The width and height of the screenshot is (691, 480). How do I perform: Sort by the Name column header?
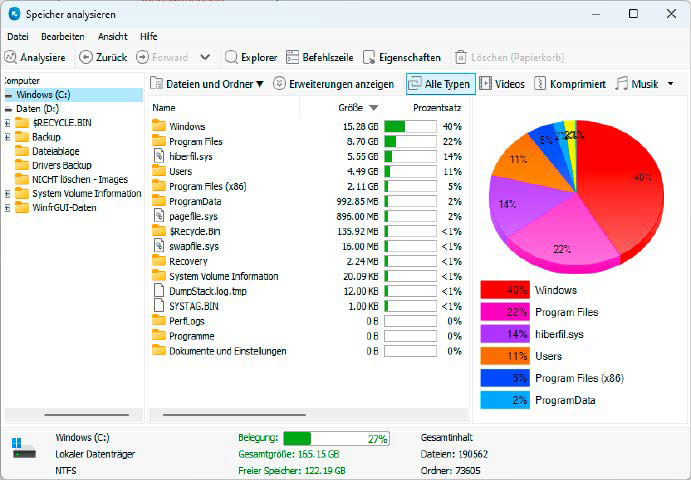pos(163,108)
